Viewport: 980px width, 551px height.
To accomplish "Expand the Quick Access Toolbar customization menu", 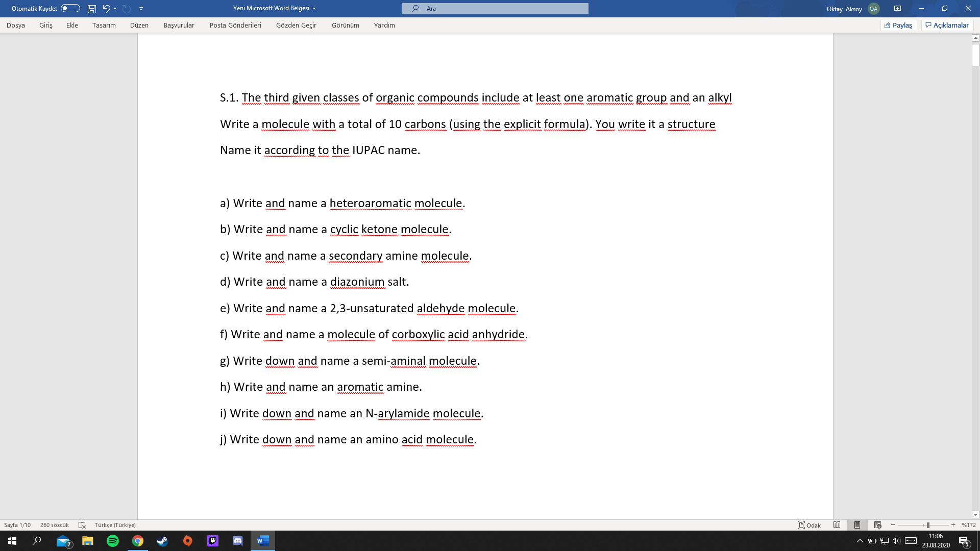I will coord(141,9).
